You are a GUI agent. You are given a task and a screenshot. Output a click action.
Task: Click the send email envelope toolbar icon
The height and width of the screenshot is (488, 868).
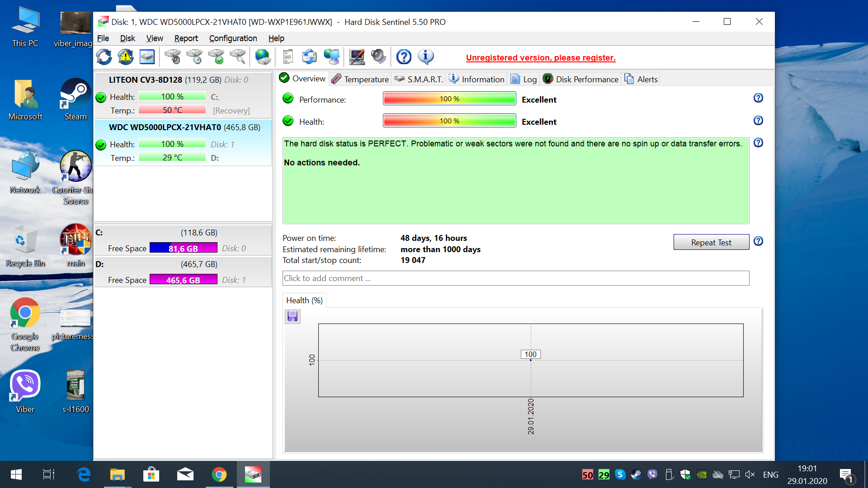310,57
